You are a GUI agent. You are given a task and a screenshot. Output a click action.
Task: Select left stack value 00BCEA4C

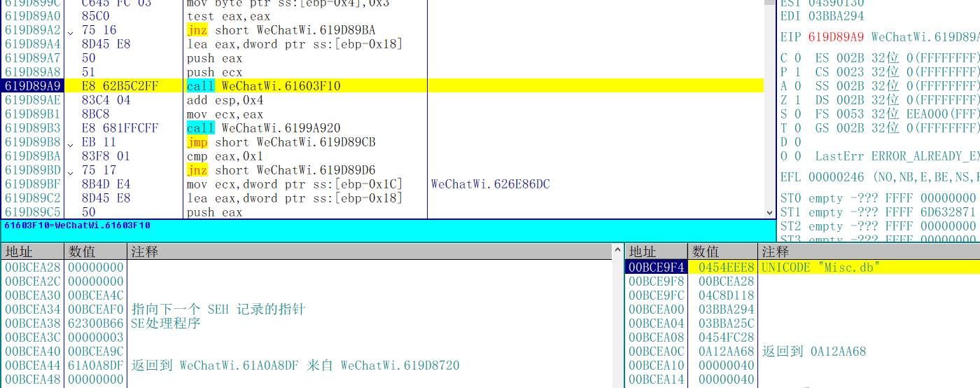tap(96, 295)
